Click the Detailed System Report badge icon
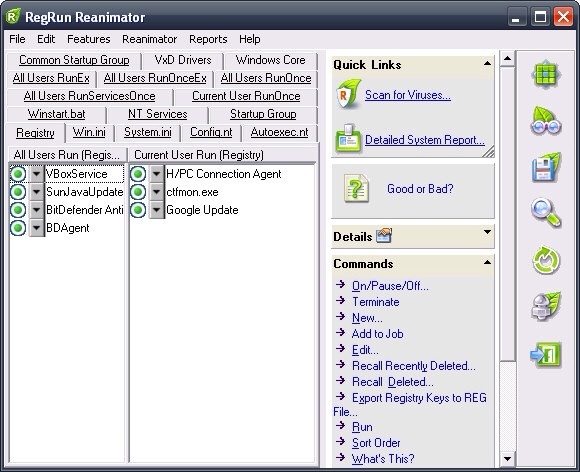The height and width of the screenshot is (472, 580). (x=348, y=138)
